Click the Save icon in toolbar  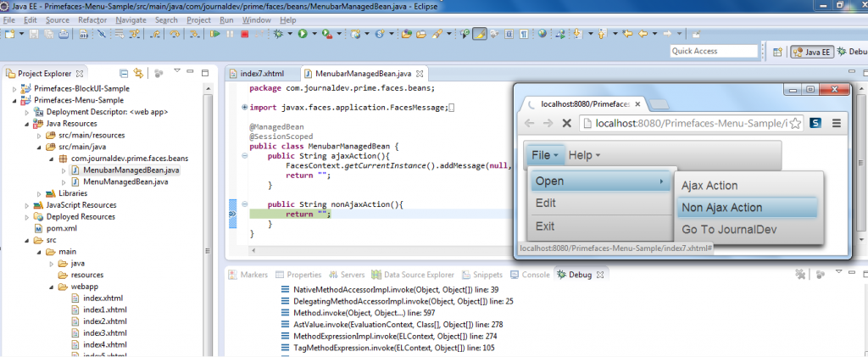coord(35,34)
